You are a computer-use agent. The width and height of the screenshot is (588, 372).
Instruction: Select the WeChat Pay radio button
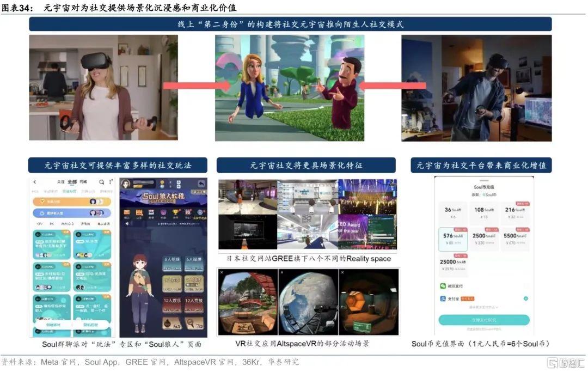[525, 285]
